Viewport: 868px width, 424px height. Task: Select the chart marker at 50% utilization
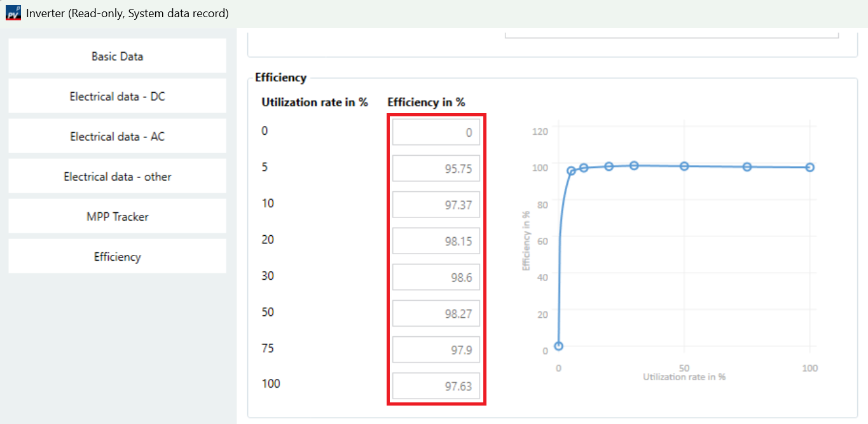pos(684,167)
